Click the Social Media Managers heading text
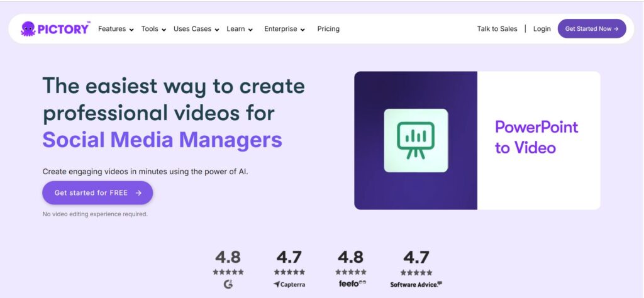 coord(162,140)
